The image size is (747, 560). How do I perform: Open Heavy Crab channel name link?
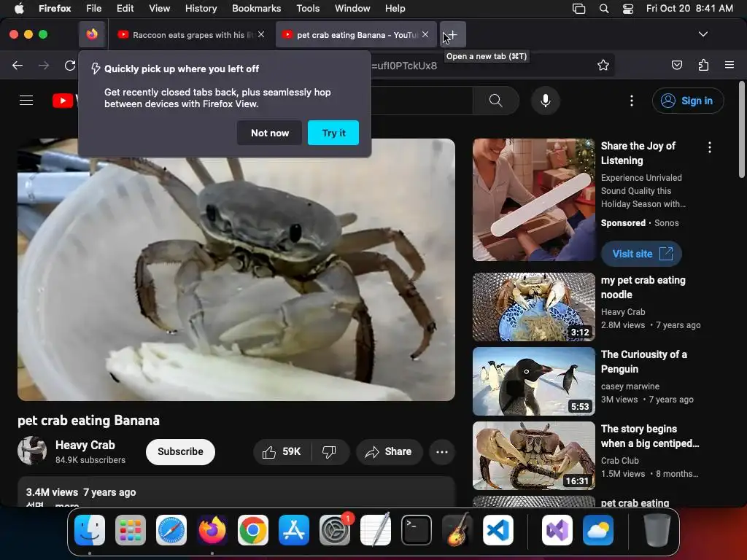point(85,445)
